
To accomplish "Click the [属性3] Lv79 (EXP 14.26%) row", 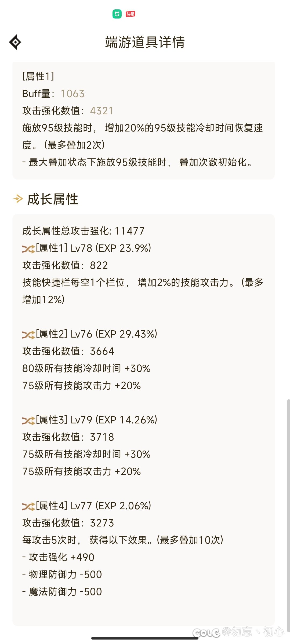I will click(90, 420).
